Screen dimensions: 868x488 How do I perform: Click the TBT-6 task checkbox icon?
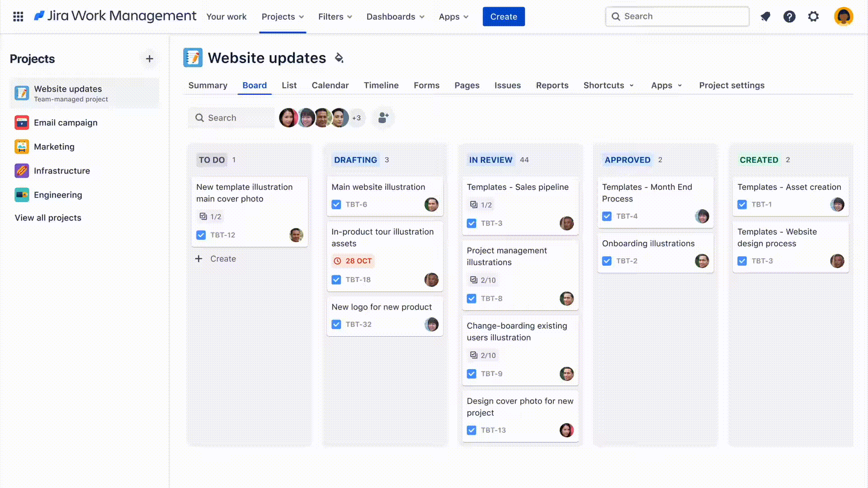pos(336,205)
